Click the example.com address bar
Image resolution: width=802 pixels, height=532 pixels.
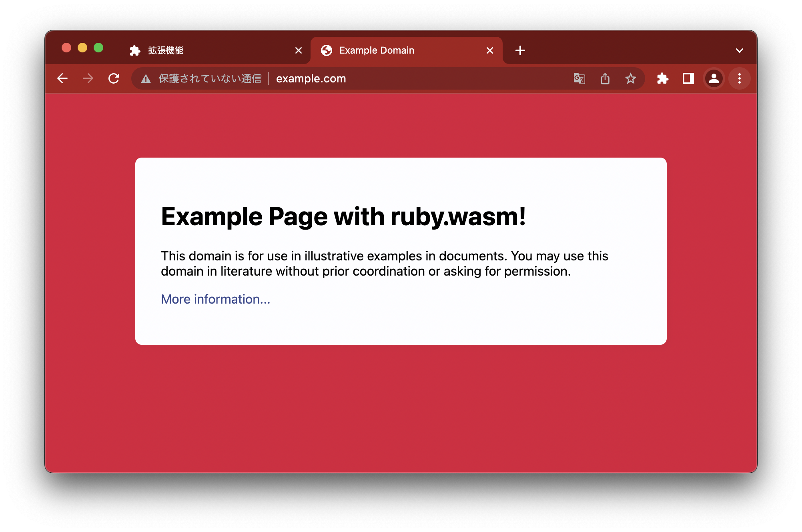click(388, 78)
